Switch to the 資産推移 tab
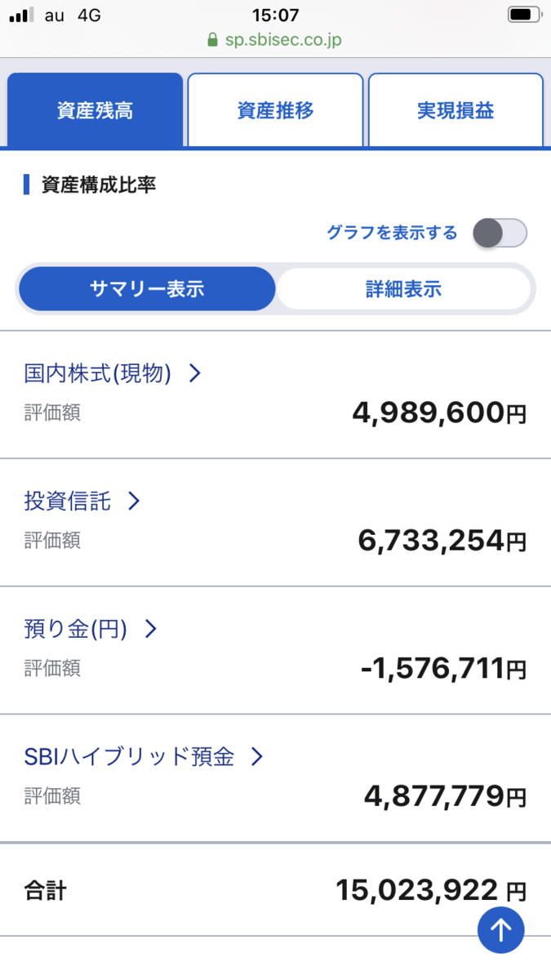This screenshot has width=551, height=980. point(275,110)
